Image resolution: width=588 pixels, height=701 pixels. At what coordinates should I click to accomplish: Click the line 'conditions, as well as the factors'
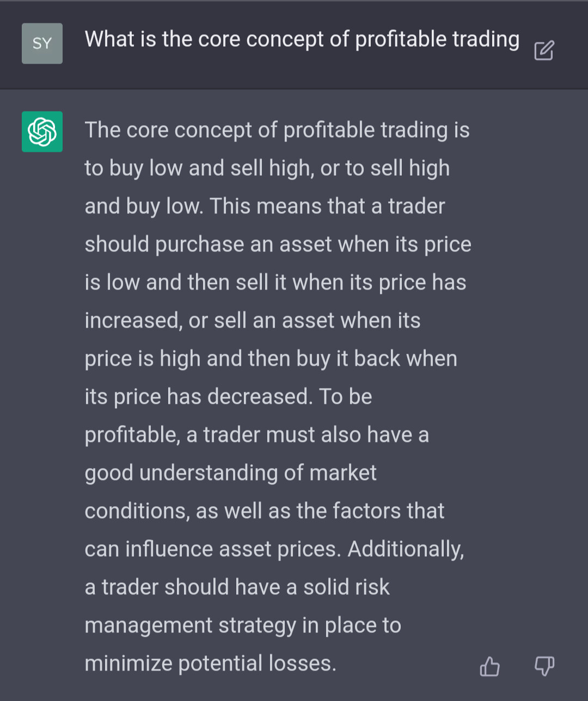coord(265,512)
